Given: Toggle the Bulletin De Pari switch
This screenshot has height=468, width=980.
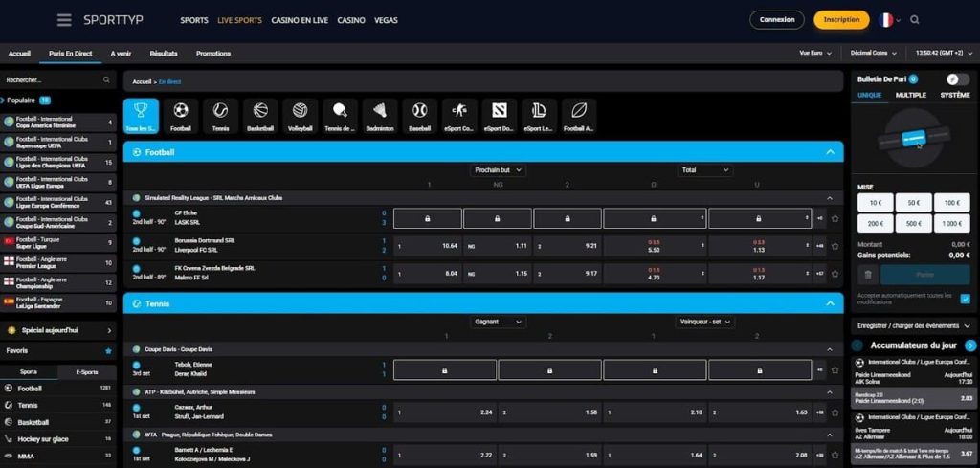Looking at the screenshot, I should [x=956, y=79].
